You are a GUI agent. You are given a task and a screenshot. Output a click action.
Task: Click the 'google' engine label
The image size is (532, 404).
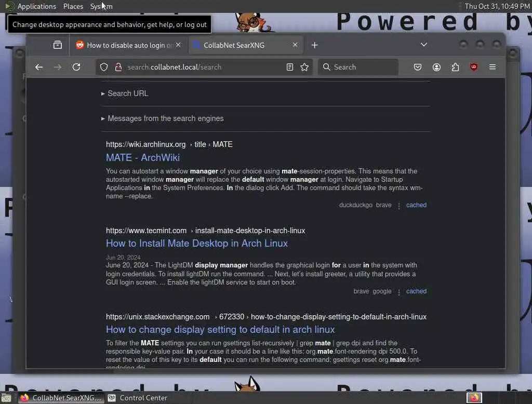coord(382,291)
